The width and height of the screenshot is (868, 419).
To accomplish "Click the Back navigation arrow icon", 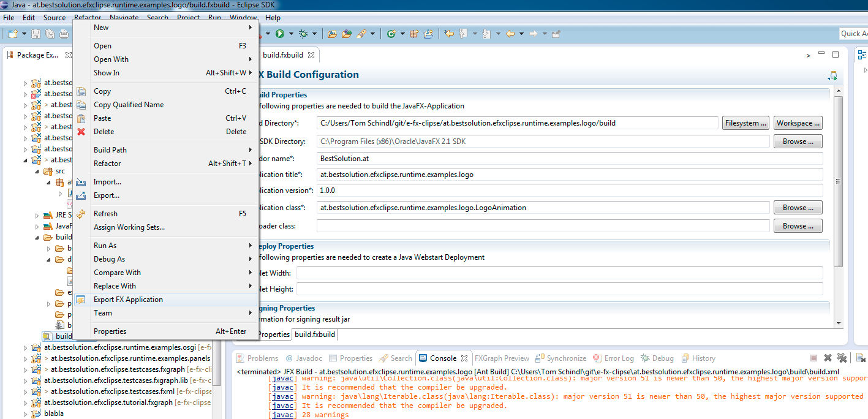I will tap(510, 34).
